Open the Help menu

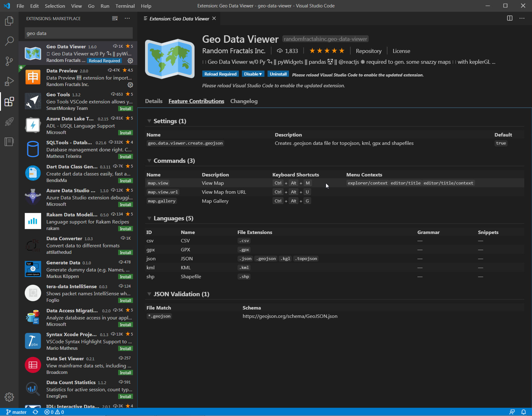[146, 6]
